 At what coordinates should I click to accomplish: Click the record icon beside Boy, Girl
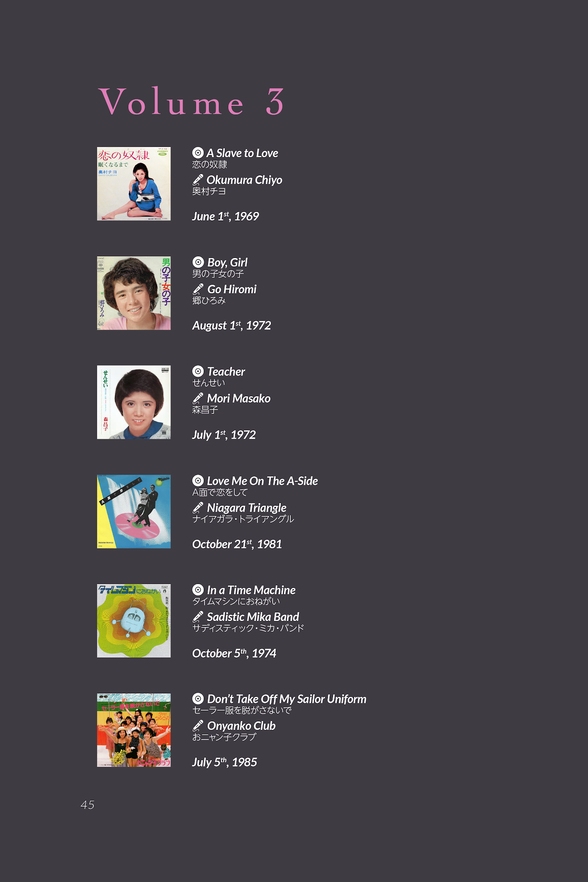point(198,262)
